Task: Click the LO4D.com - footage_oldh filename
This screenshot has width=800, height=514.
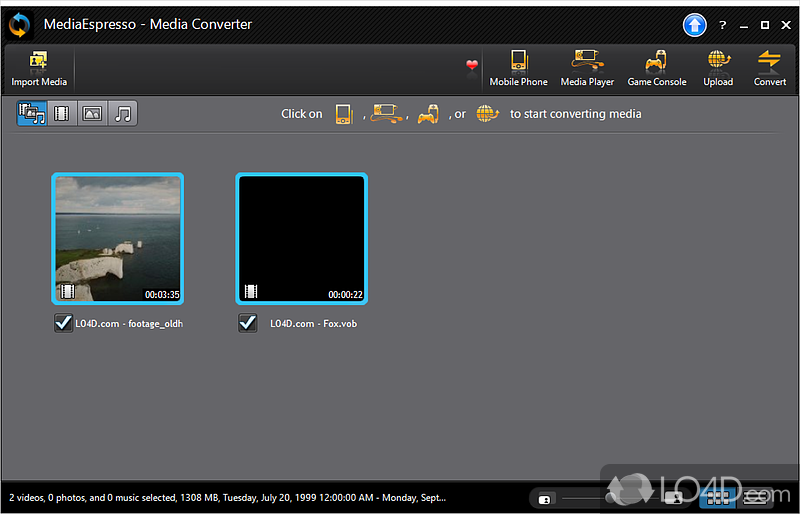Action: coord(129,324)
